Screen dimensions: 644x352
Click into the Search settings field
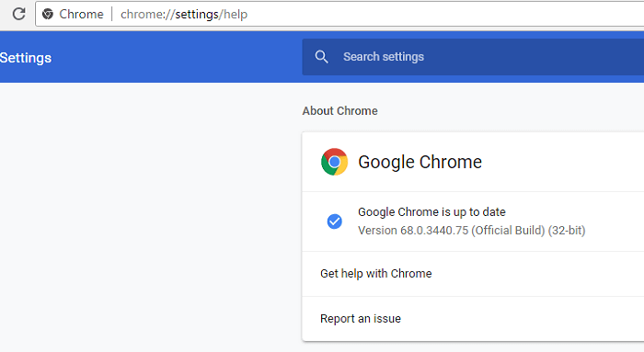(x=473, y=57)
